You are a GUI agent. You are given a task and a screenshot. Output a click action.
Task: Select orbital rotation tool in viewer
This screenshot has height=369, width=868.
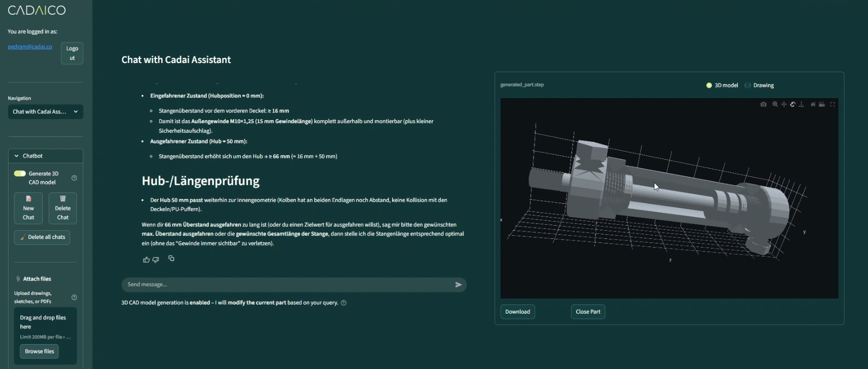pyautogui.click(x=793, y=104)
